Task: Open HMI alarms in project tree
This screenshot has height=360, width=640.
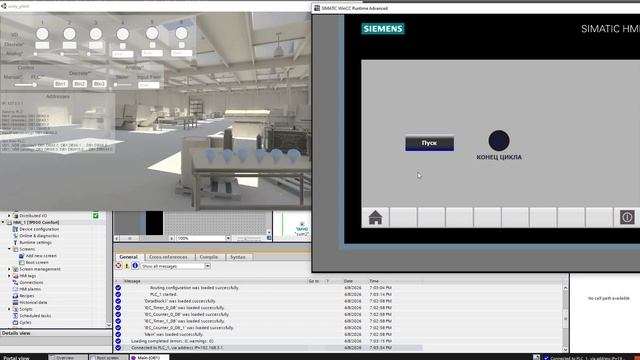Action: [30, 289]
